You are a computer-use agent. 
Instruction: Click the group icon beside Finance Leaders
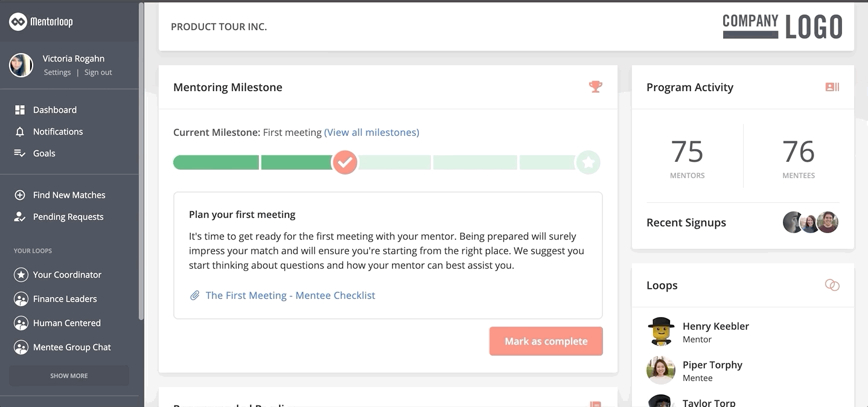tap(21, 299)
